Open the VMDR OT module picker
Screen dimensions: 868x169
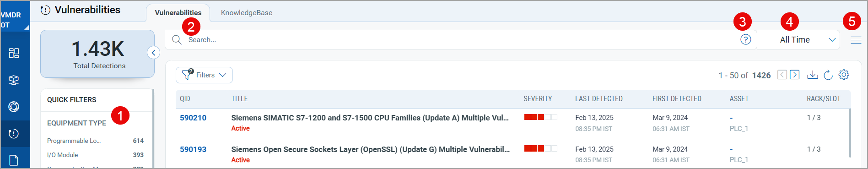coord(15,20)
